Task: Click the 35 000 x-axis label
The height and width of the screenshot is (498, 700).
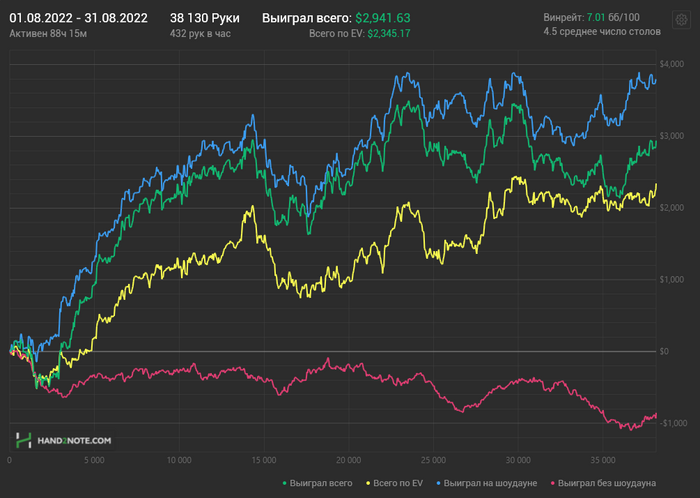Action: [603, 460]
